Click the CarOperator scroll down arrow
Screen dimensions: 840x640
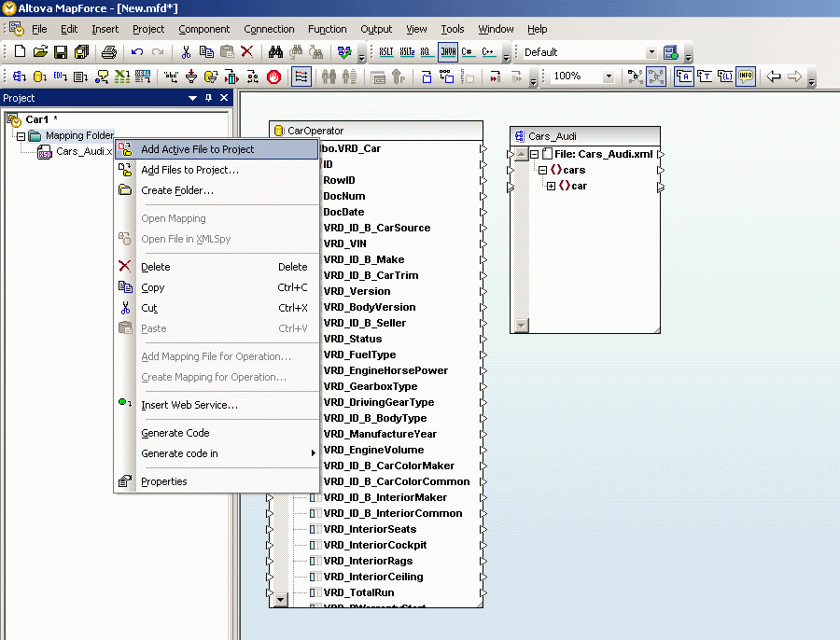pos(280,599)
